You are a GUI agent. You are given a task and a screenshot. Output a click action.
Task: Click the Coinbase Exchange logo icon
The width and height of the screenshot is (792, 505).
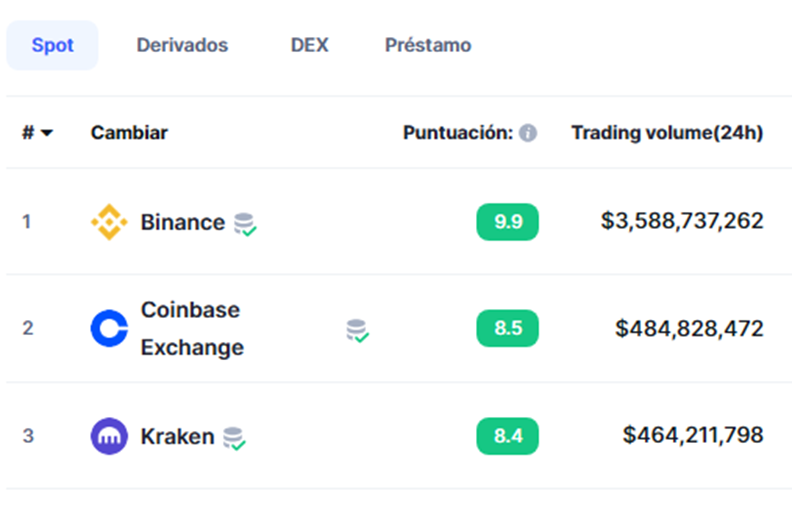coord(109,328)
